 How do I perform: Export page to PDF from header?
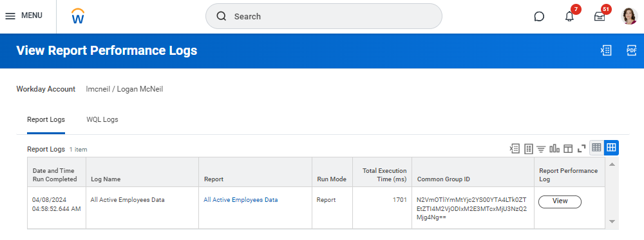(x=631, y=50)
